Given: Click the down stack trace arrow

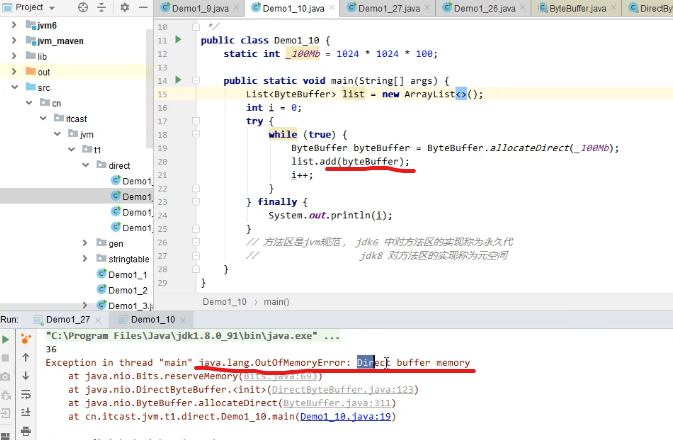Looking at the screenshot, I should 26,376.
